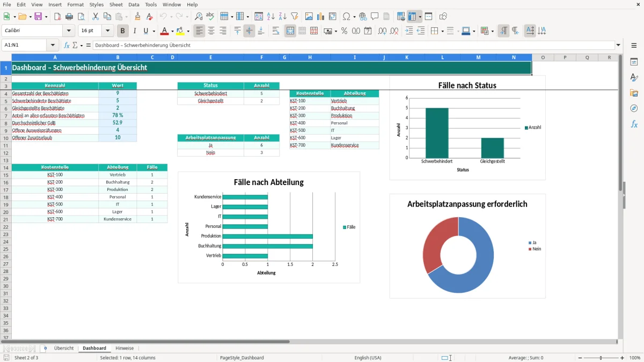Screen dimensions: 644x362
Task: Clone formatting with the paintbrush
Action: point(138,17)
